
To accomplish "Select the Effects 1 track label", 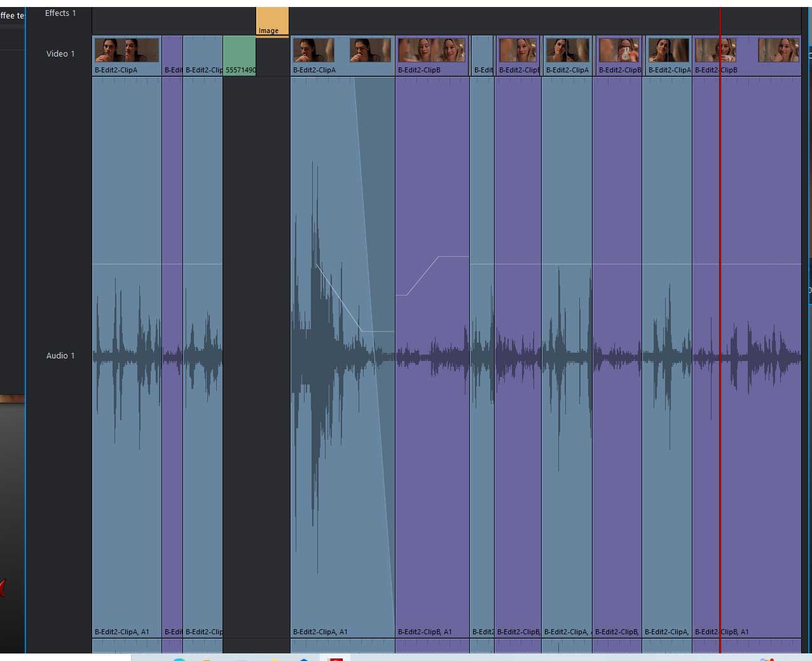I will 60,13.
